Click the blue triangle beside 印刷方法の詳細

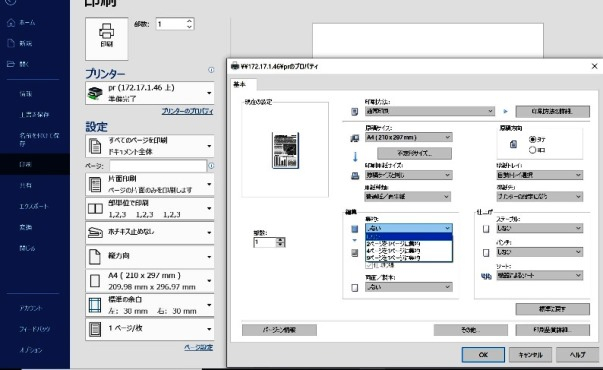(505, 112)
